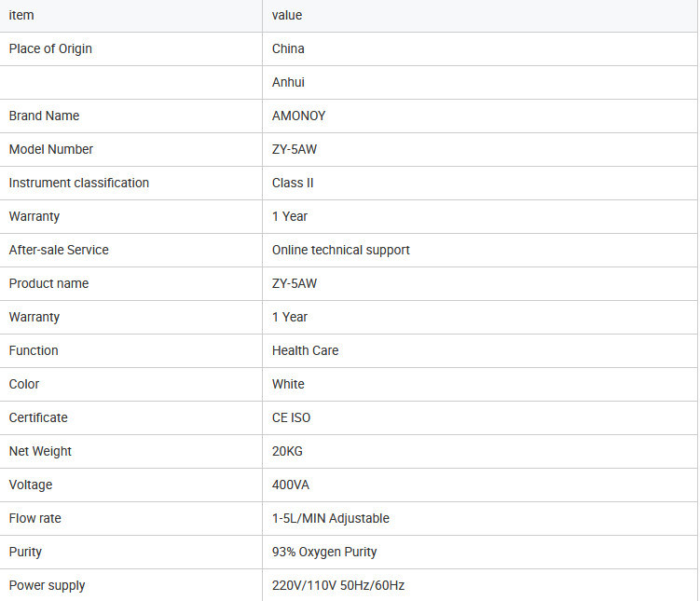700x601 pixels.
Task: Click the "item" column header
Action: pos(21,15)
